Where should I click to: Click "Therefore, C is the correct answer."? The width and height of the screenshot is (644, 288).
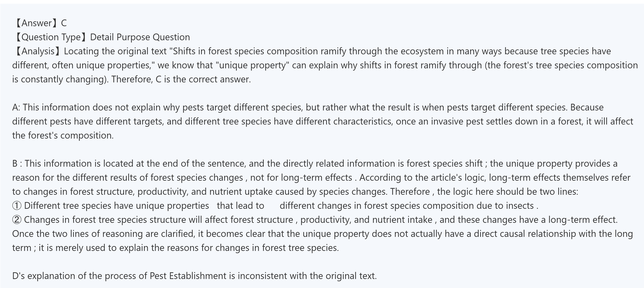tap(181, 79)
